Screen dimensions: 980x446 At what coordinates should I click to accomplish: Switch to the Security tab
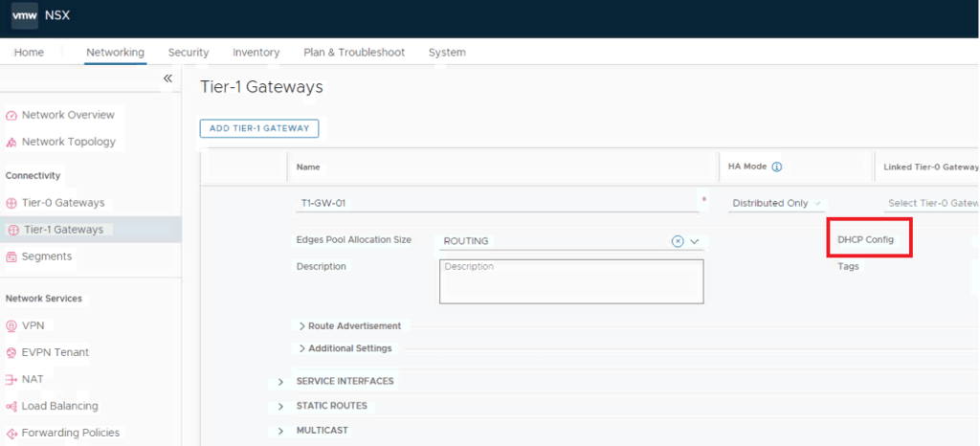click(x=189, y=53)
